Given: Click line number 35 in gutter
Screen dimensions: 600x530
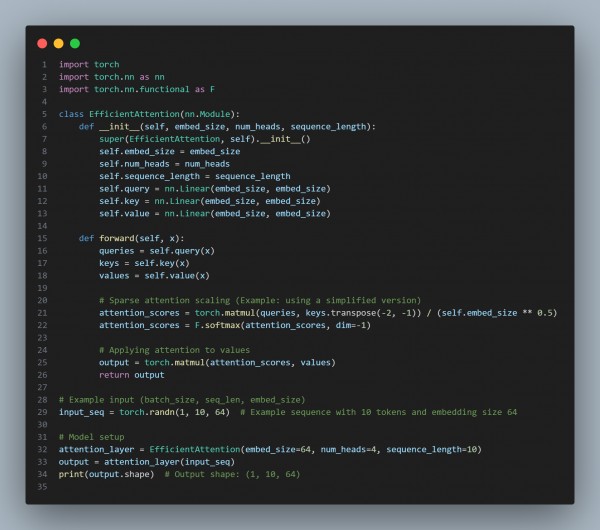Looking at the screenshot, I should coord(42,487).
